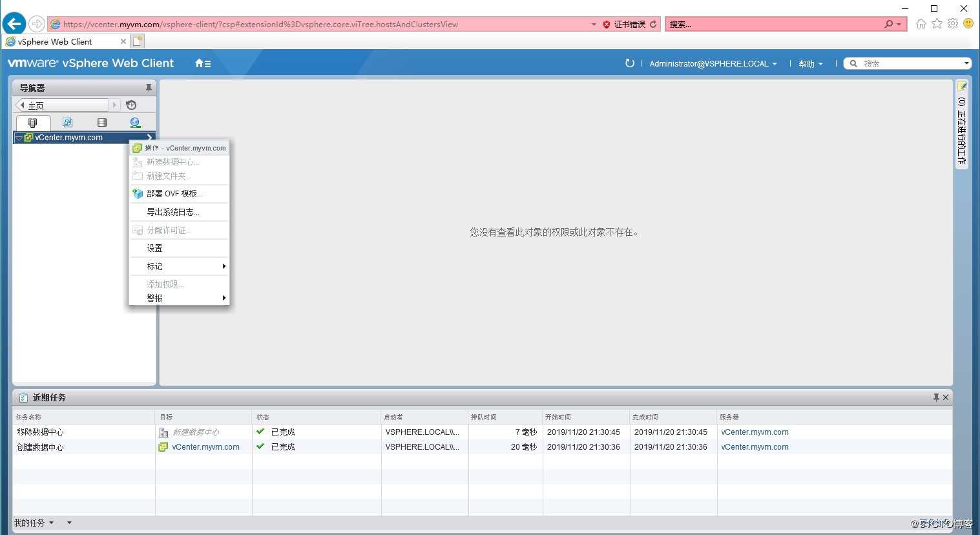Close the Recent Tasks panel
Viewport: 980px width, 535px height.
pyautogui.click(x=946, y=397)
